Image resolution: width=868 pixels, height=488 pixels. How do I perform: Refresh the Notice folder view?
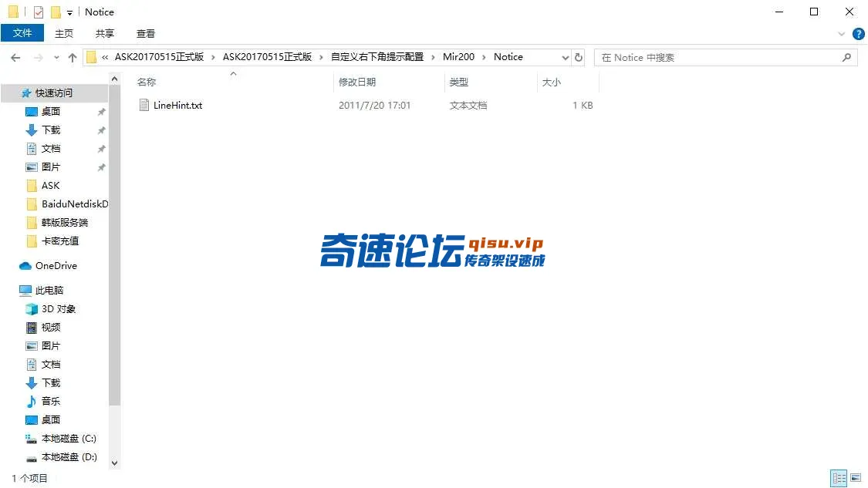[579, 58]
